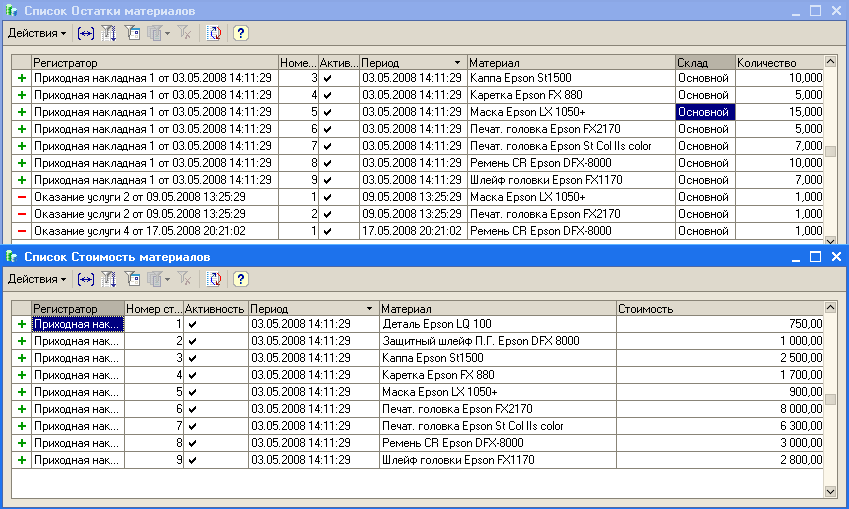This screenshot has width=849, height=509.
Task: Filter by current cell value in Стоимость материалов
Action: (x=132, y=279)
